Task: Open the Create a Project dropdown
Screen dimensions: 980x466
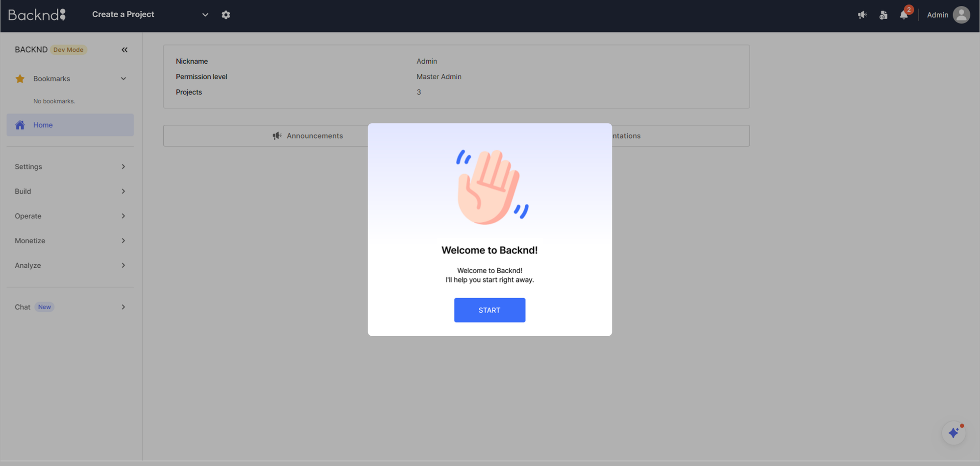Action: click(x=149, y=15)
